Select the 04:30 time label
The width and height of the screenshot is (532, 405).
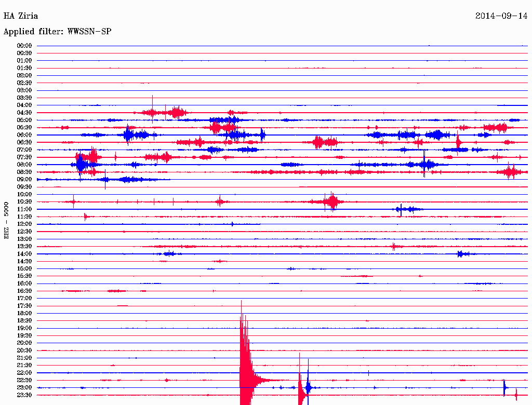pyautogui.click(x=24, y=113)
